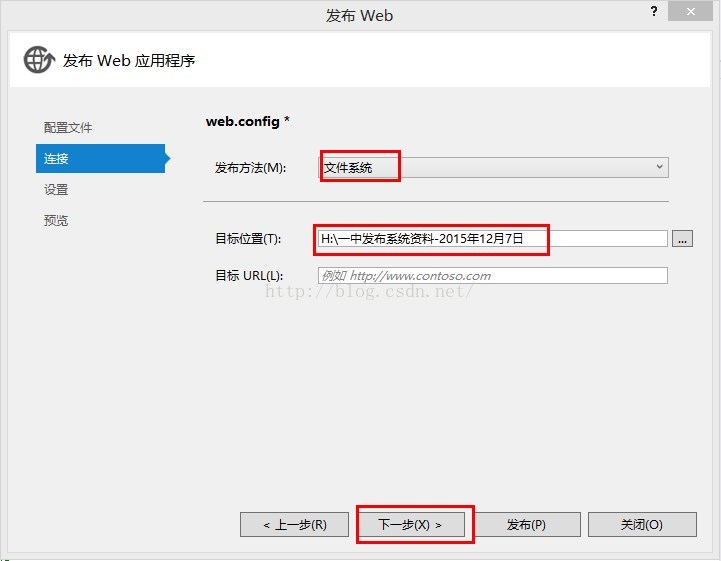Click the 关闭(O) close button

tap(642, 525)
